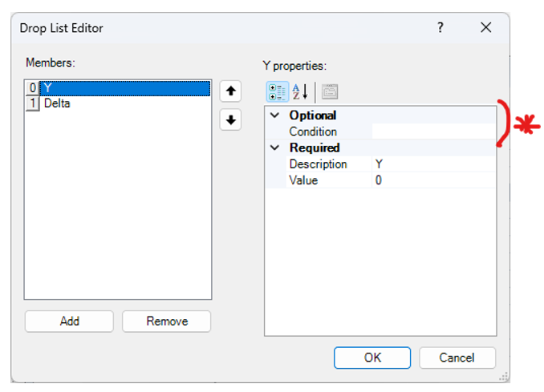Collapse the Optional property category

(275, 115)
